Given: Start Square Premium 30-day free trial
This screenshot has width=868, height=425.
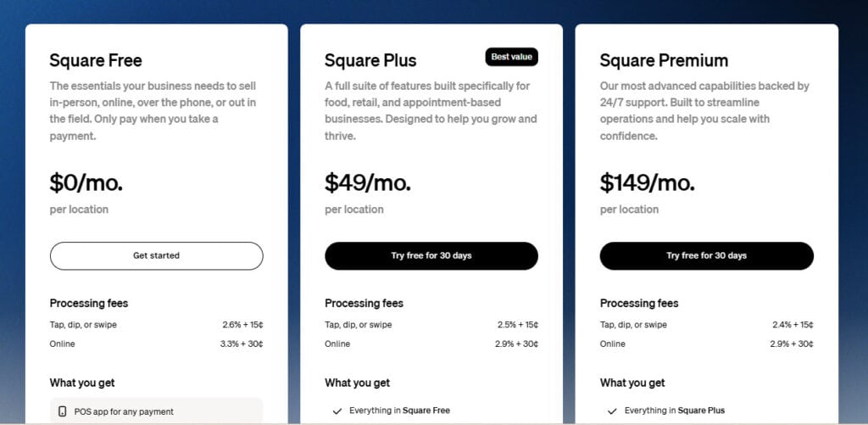Looking at the screenshot, I should pos(706,256).
